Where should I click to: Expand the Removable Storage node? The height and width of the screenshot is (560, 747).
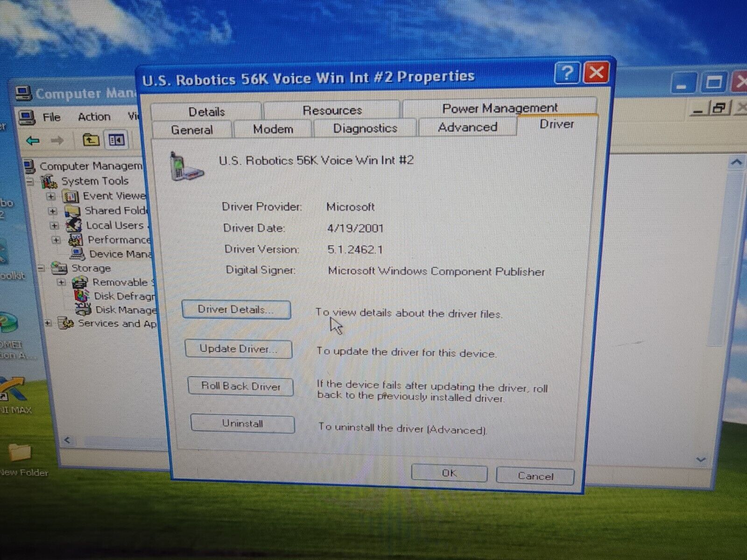pos(61,283)
